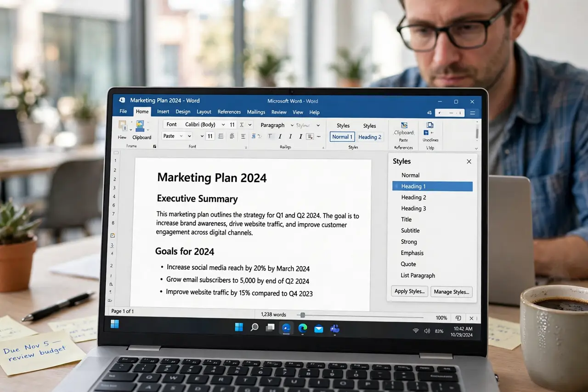Apply the Normal 1 style from the ribbon gallery
The height and width of the screenshot is (392, 588).
342,137
